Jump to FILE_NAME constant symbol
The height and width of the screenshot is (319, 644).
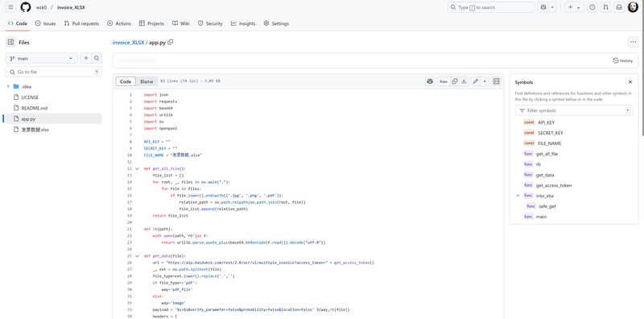[550, 143]
